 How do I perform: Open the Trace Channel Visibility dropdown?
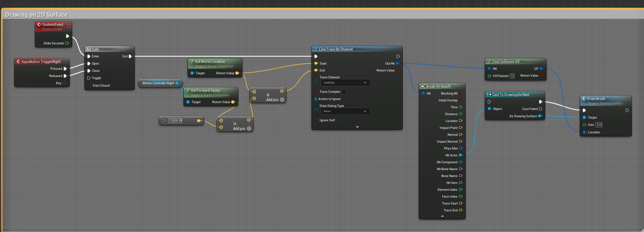(345, 83)
